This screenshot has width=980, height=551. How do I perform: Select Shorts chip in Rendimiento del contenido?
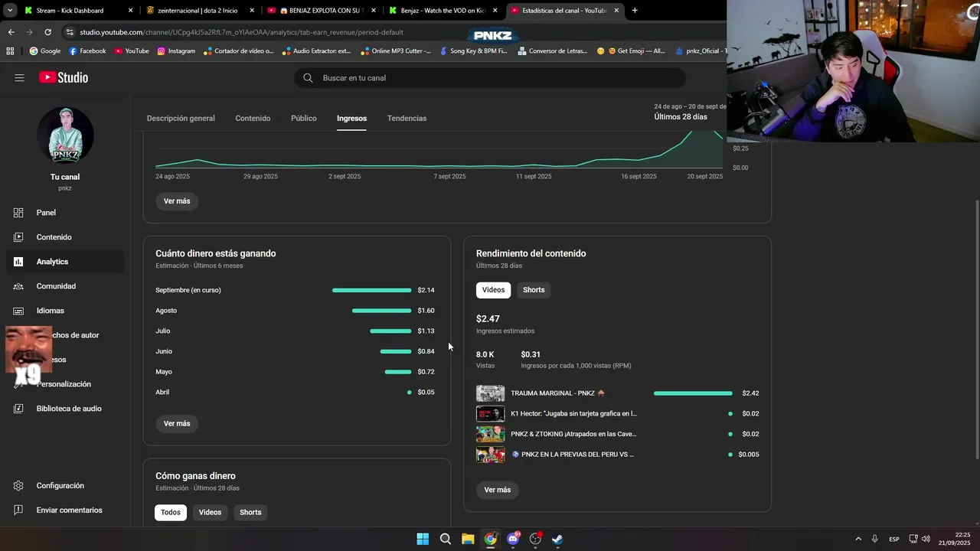point(534,290)
